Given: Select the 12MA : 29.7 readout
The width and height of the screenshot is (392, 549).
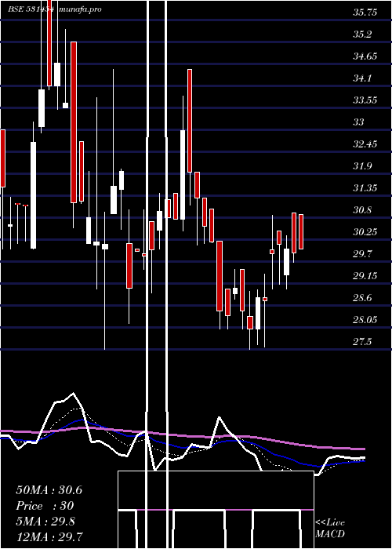Looking at the screenshot, I should (49, 537).
